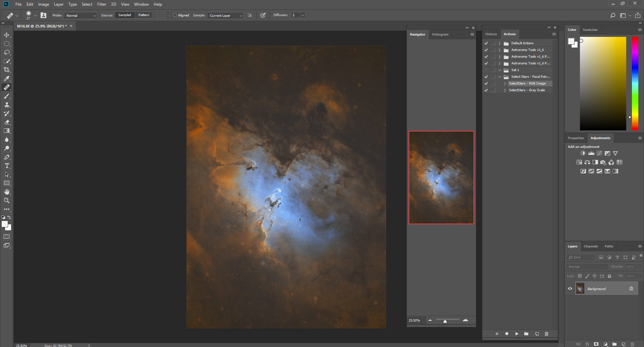The width and height of the screenshot is (644, 347).
Task: Click the Play action button
Action: pyautogui.click(x=517, y=334)
